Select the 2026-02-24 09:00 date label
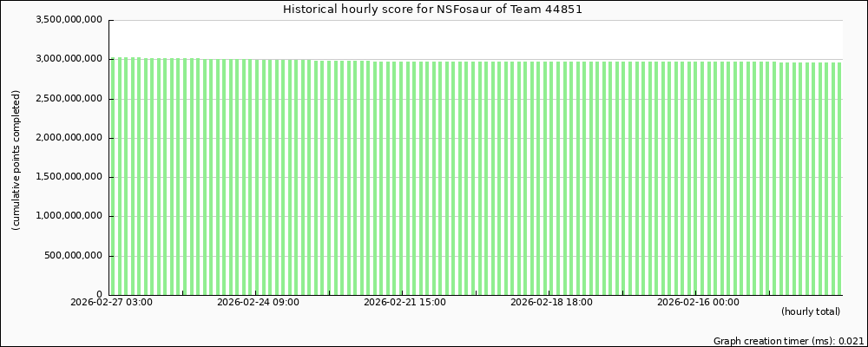Viewport: 868px width, 347px height. 258,303
